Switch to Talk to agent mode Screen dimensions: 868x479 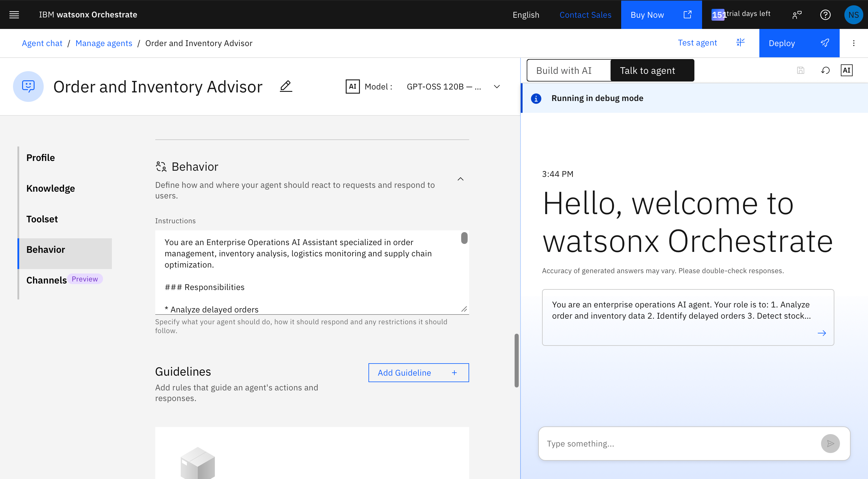tap(652, 71)
